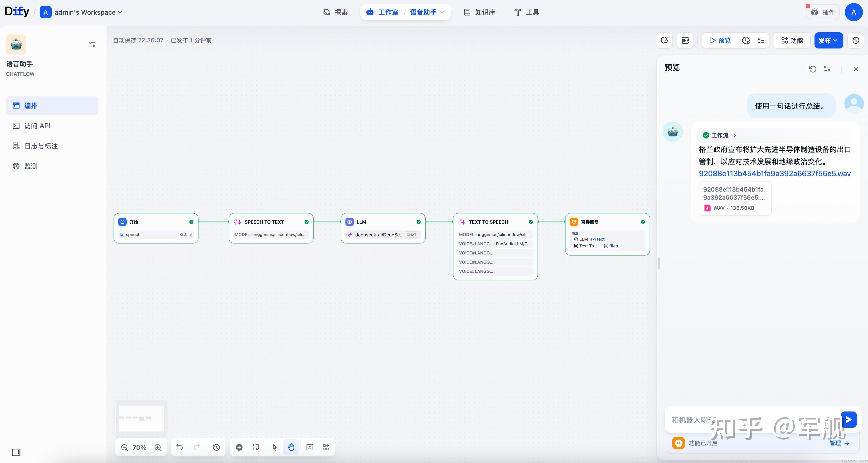Click the ENV environment variables icon

(685, 40)
